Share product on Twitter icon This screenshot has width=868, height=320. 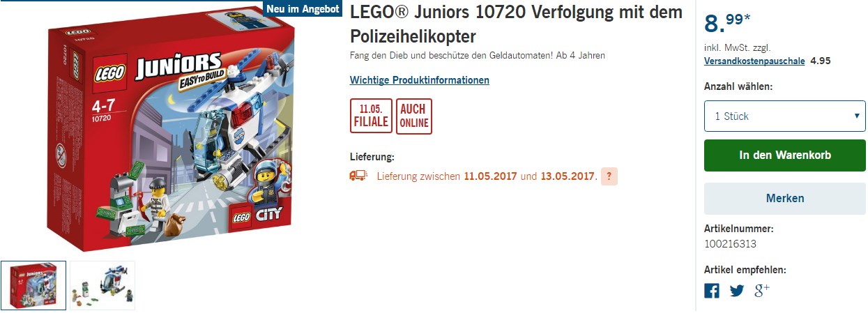[737, 291]
